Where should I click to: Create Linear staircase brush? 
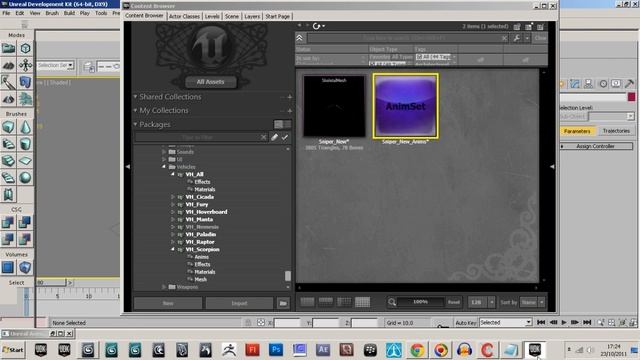8,161
